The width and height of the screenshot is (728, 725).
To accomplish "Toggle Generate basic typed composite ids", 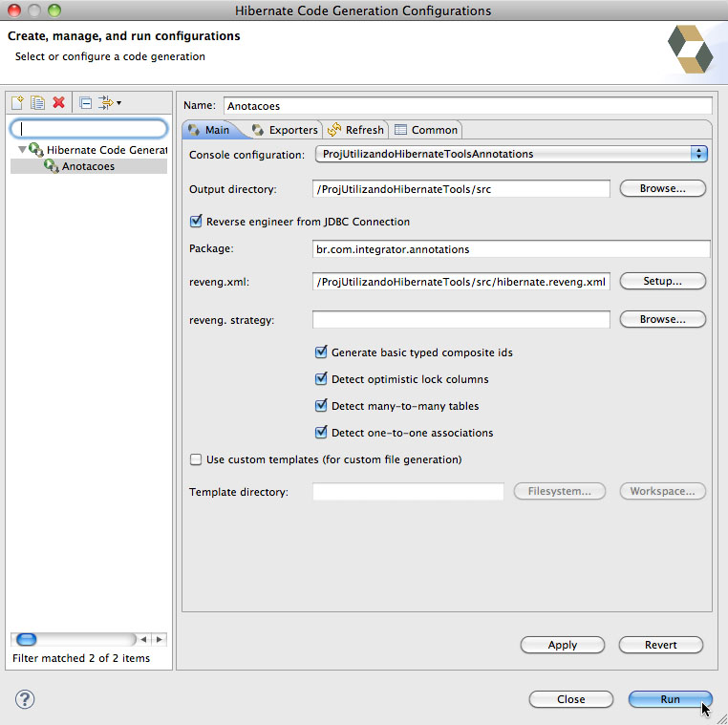I will (x=321, y=352).
